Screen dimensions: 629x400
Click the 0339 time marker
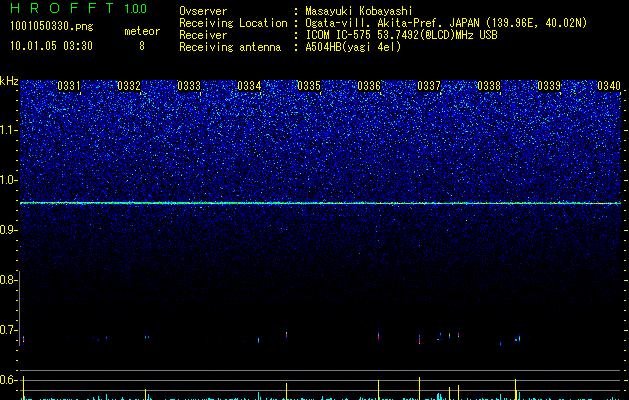[x=549, y=86]
